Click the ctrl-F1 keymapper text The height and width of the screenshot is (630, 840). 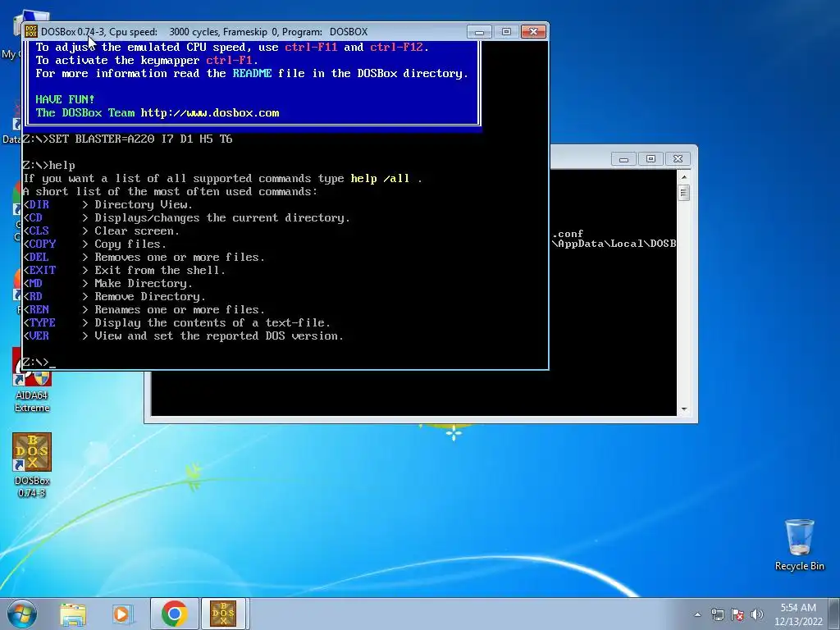point(230,60)
